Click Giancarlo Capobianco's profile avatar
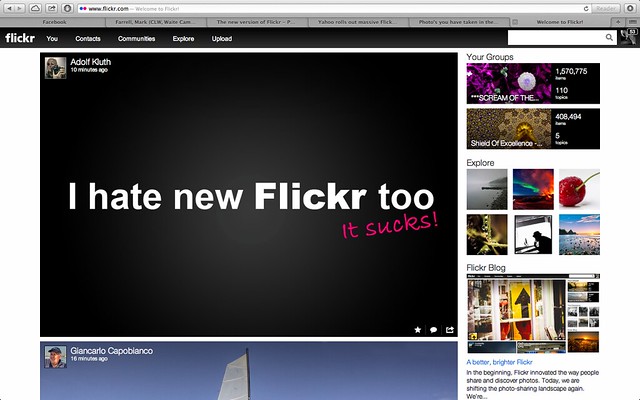This screenshot has height=400, width=640. (55, 356)
